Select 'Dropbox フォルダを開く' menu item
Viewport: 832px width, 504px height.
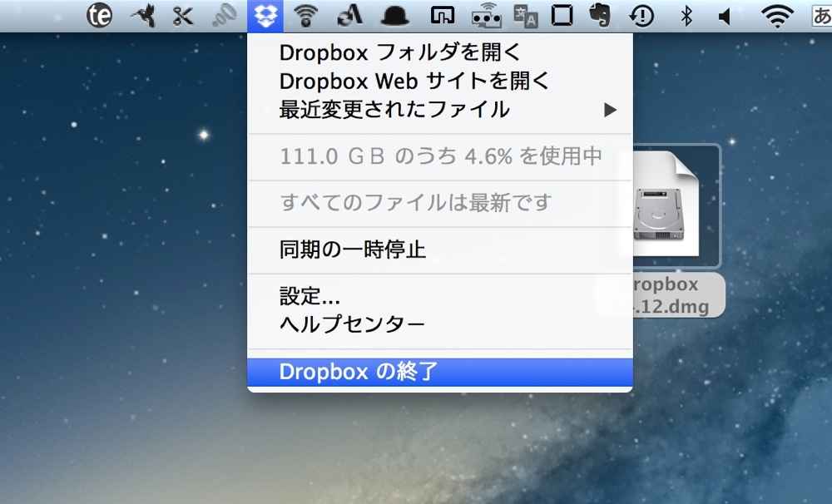(x=440, y=52)
